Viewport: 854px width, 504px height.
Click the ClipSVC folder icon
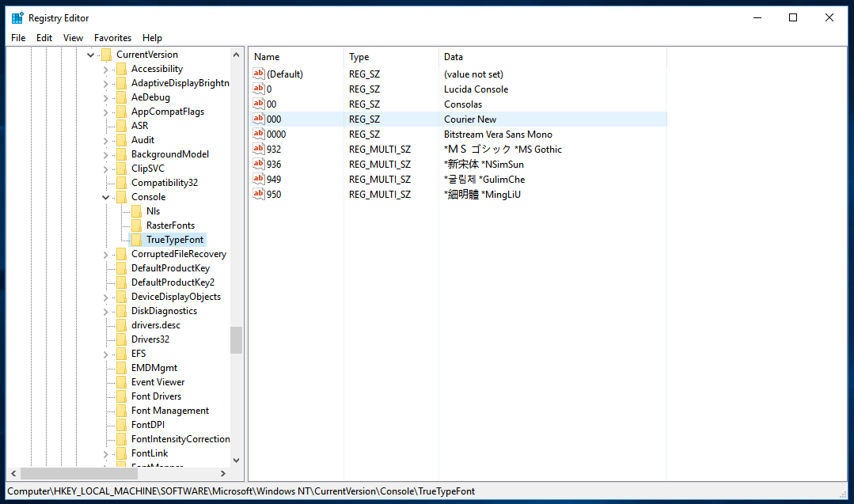[x=121, y=169]
